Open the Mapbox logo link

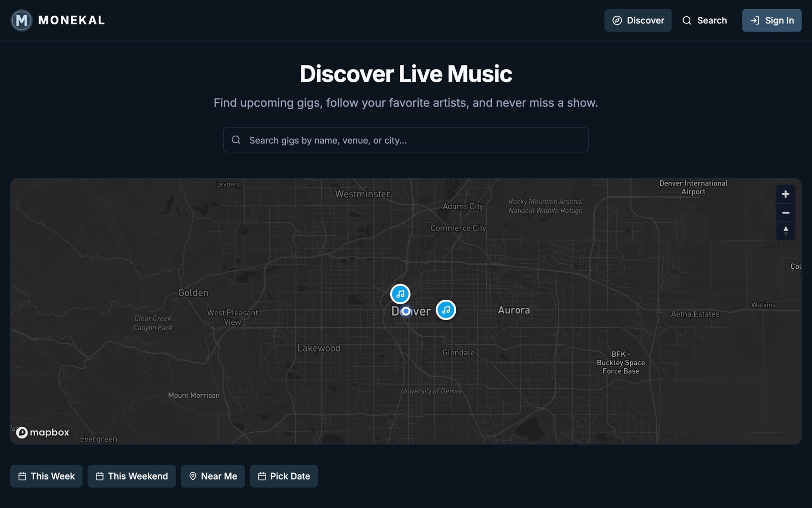[43, 432]
